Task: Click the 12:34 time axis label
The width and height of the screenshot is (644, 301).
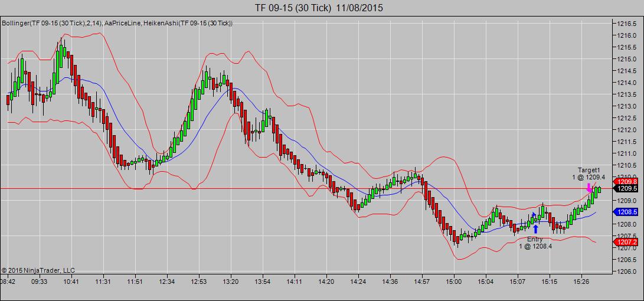Action: click(166, 282)
